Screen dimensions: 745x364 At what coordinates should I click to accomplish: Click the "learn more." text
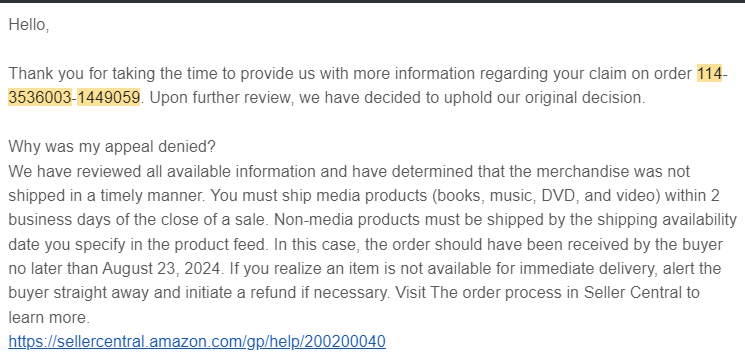tap(49, 317)
